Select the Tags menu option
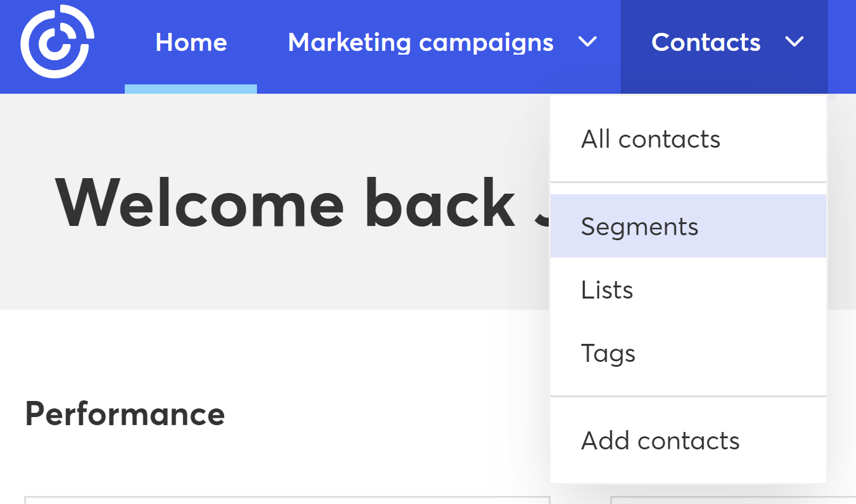Viewport: 856px width, 504px height. pyautogui.click(x=608, y=353)
